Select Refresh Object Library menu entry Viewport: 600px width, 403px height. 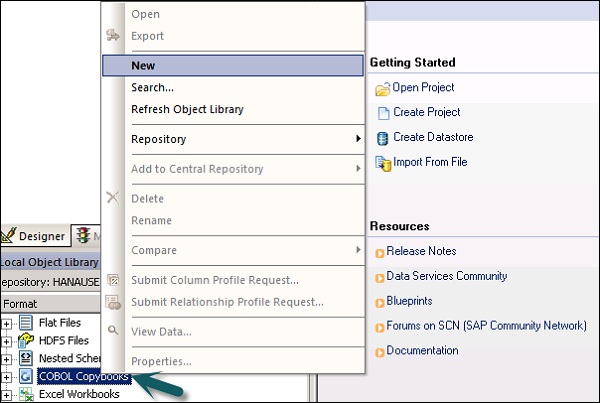pyautogui.click(x=187, y=109)
